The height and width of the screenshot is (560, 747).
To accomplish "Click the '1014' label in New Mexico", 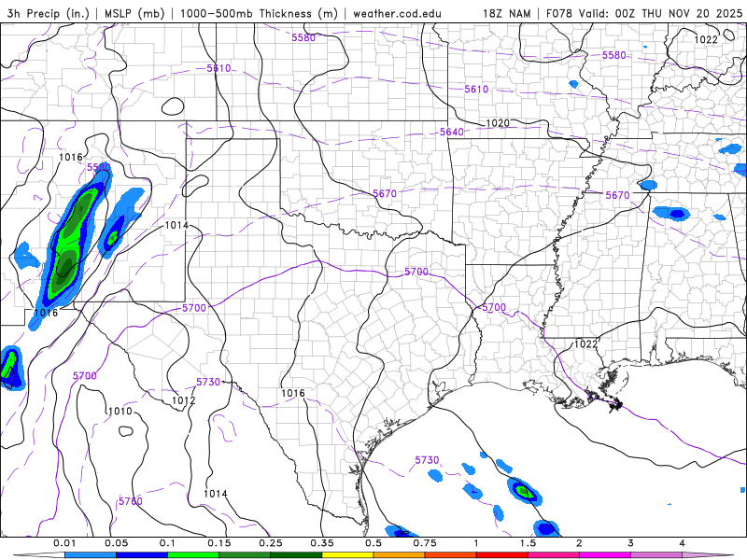I will 176,225.
